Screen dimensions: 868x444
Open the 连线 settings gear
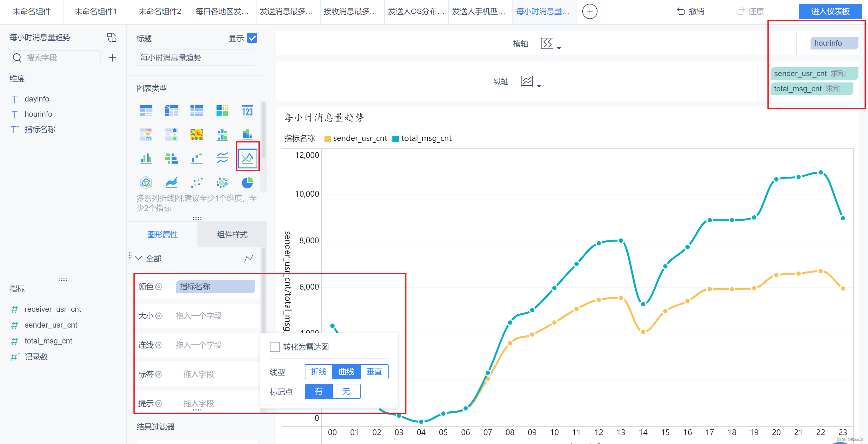159,345
